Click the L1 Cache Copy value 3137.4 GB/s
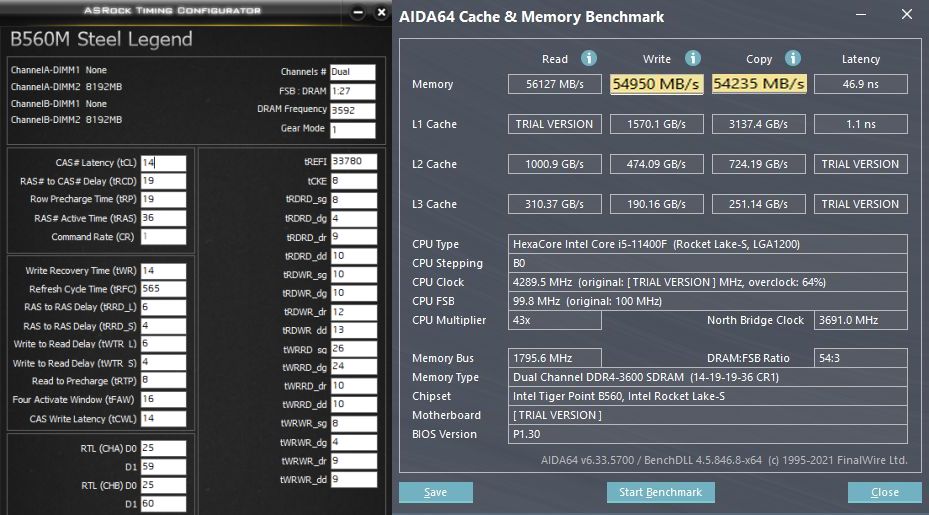The width and height of the screenshot is (929, 515). (758, 124)
